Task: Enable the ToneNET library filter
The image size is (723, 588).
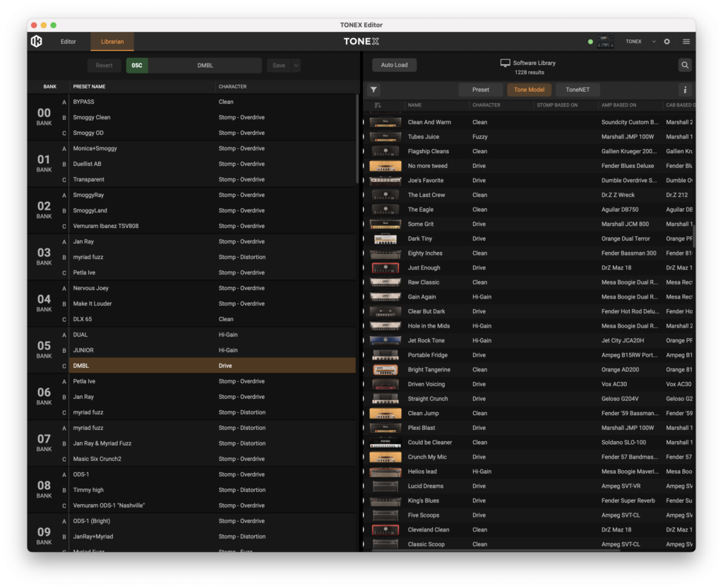Action: point(577,90)
